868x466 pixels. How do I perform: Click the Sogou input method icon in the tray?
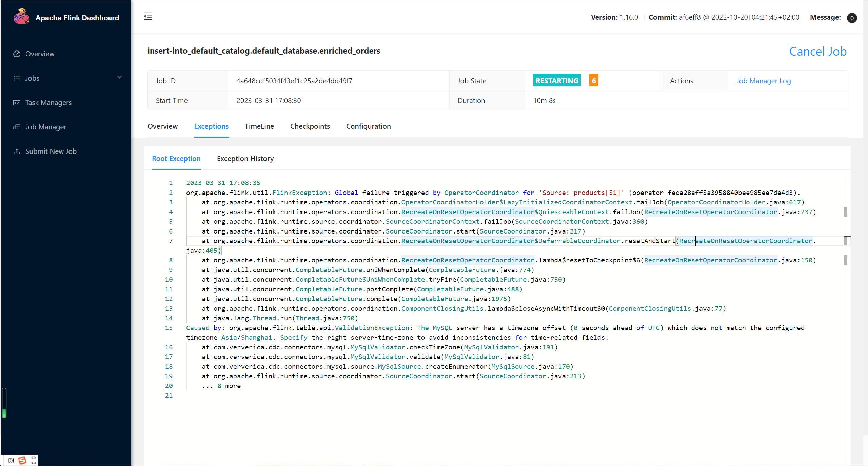click(x=22, y=460)
